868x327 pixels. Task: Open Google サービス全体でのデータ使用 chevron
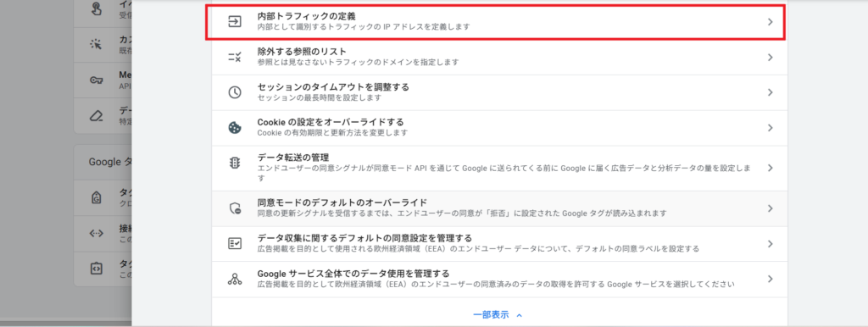tap(770, 279)
